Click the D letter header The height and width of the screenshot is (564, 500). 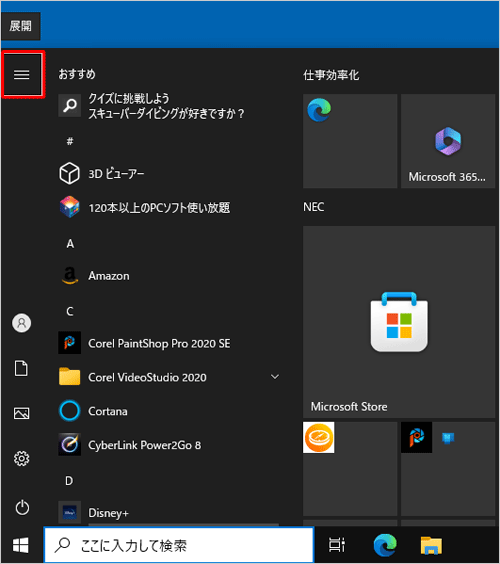[x=69, y=481]
